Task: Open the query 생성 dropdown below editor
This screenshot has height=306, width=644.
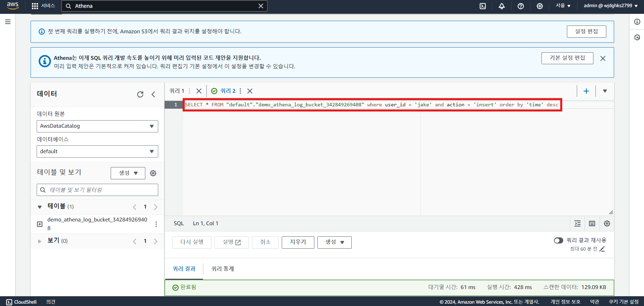Action: (334, 242)
